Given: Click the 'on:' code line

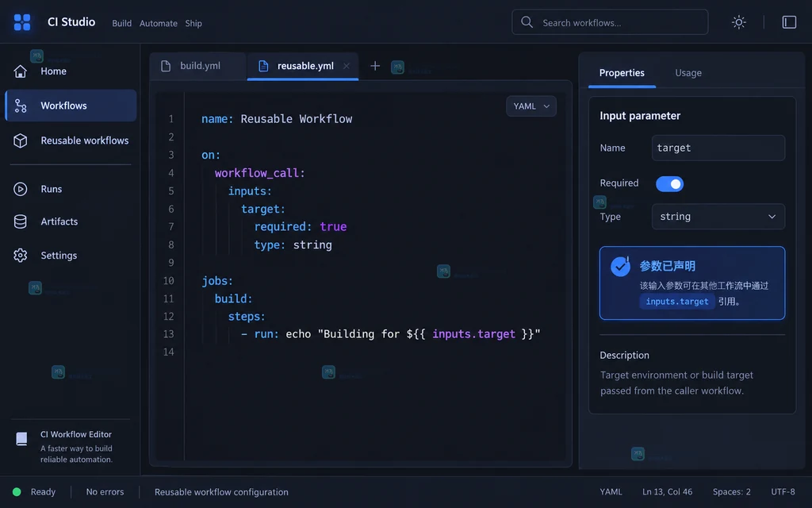Looking at the screenshot, I should click(211, 156).
